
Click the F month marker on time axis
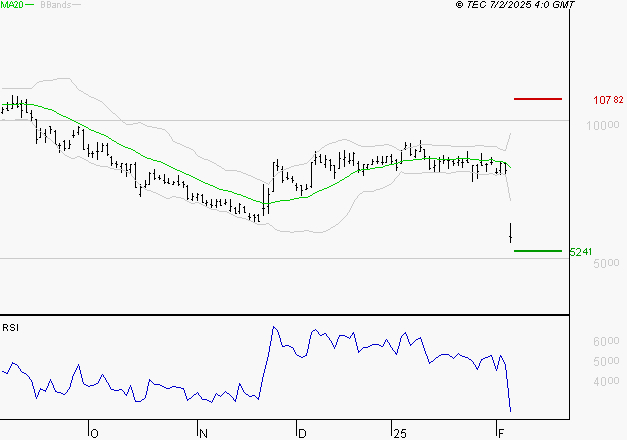[x=501, y=434]
